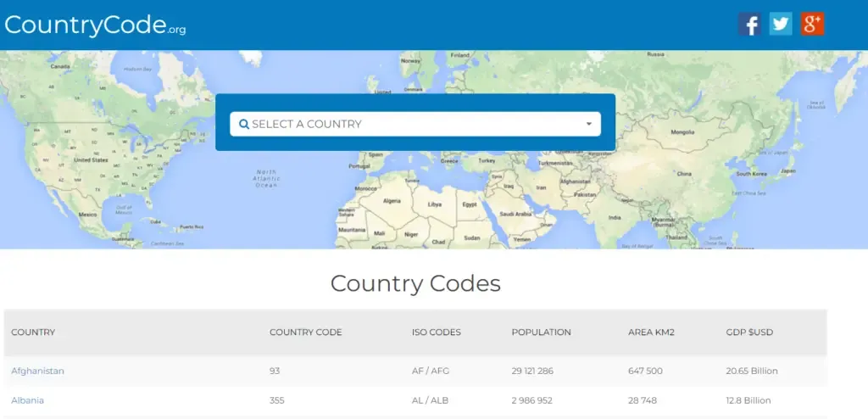Sort by AREA KM2 column header
Screen dimensions: 868x419
651,332
